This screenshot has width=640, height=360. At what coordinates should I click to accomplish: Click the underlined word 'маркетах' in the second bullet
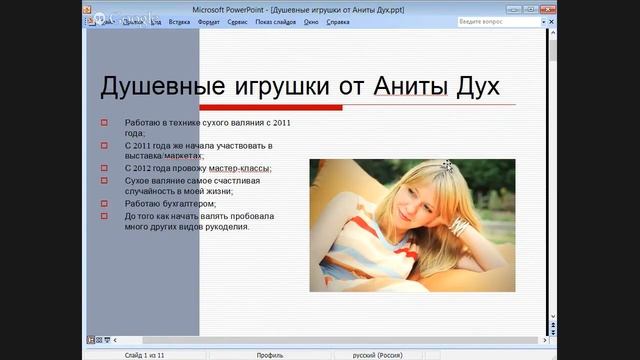[183, 156]
